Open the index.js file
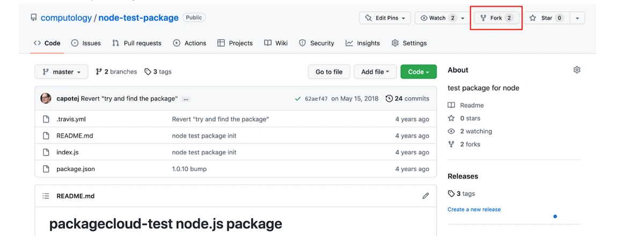Viewport: 644px width, 252px height. 68,152
